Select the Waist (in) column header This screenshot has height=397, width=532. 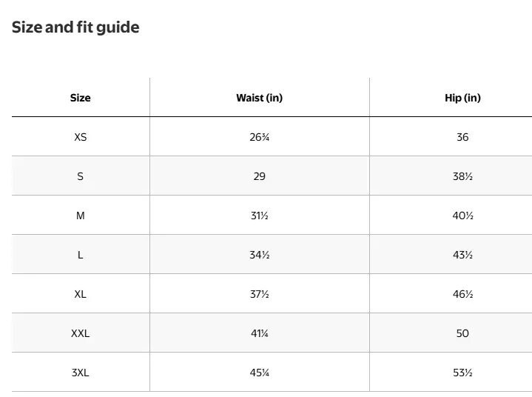click(x=259, y=98)
